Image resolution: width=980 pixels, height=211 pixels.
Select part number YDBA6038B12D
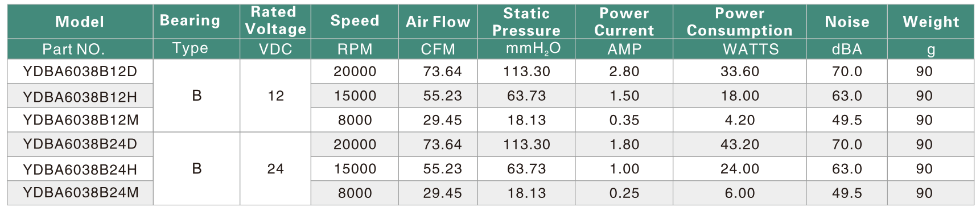pos(80,72)
